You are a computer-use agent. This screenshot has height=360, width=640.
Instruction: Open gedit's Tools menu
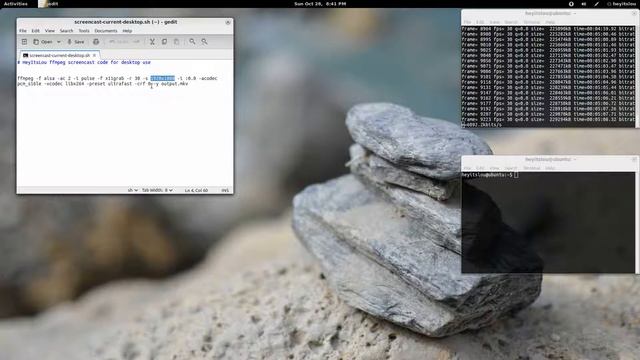(x=84, y=31)
